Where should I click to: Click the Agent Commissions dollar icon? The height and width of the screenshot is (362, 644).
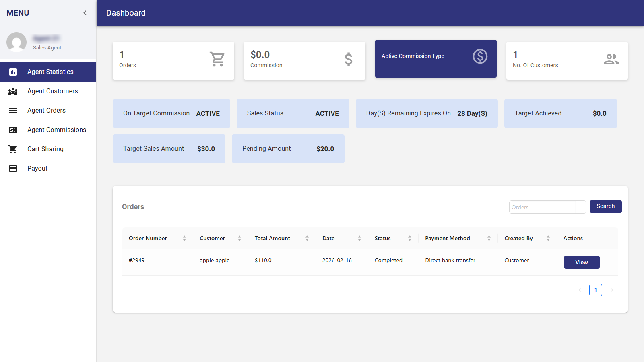(x=13, y=130)
